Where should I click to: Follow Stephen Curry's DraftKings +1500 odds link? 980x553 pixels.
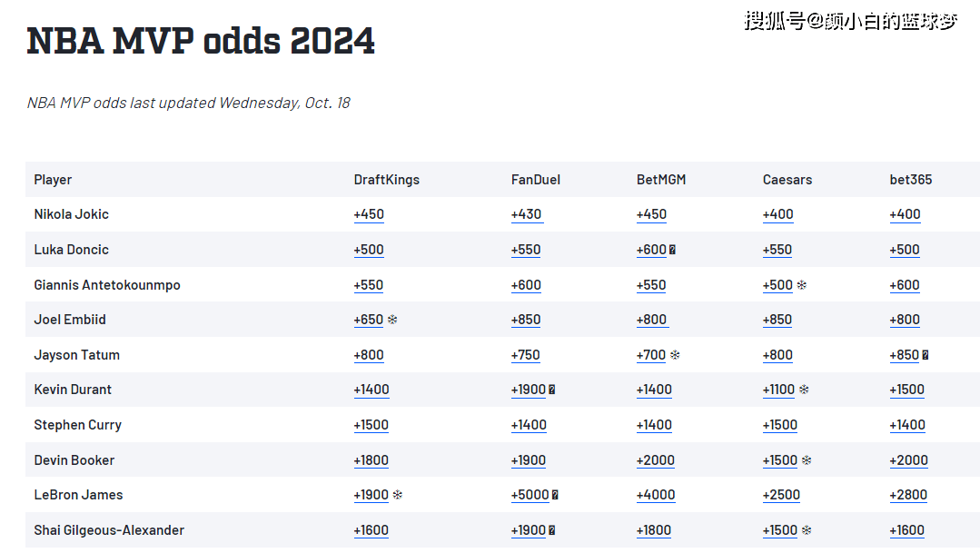pyautogui.click(x=371, y=425)
